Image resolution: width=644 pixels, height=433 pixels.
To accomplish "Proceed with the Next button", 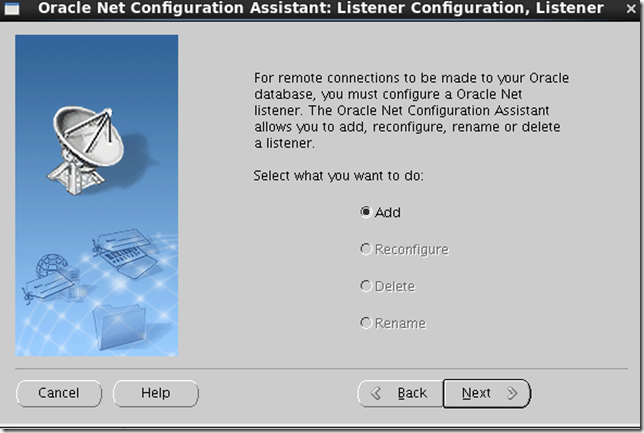I will [x=487, y=393].
